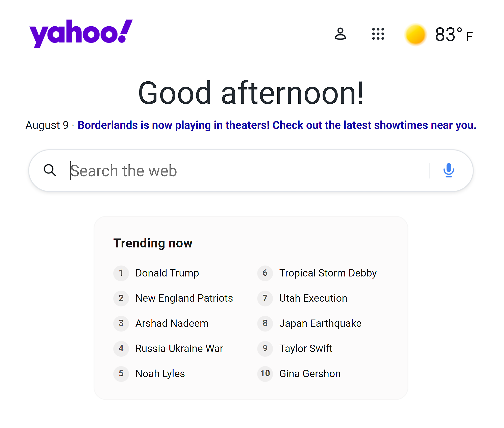
Task: Click the magnifying glass search icon
Action: pos(50,170)
